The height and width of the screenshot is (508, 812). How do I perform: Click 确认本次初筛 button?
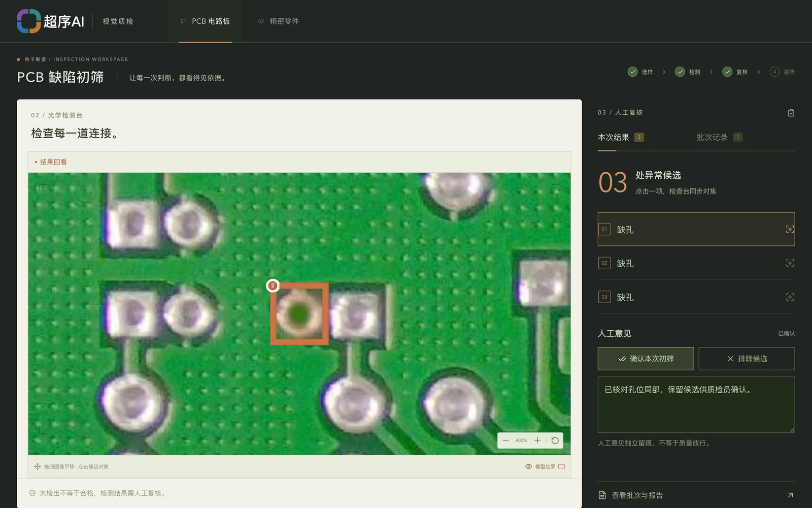point(646,359)
